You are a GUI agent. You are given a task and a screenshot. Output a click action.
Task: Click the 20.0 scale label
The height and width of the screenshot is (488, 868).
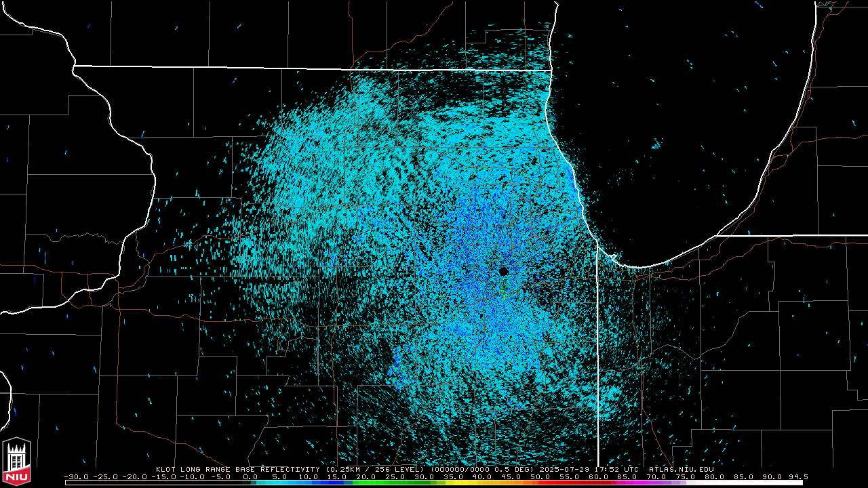[x=366, y=477]
